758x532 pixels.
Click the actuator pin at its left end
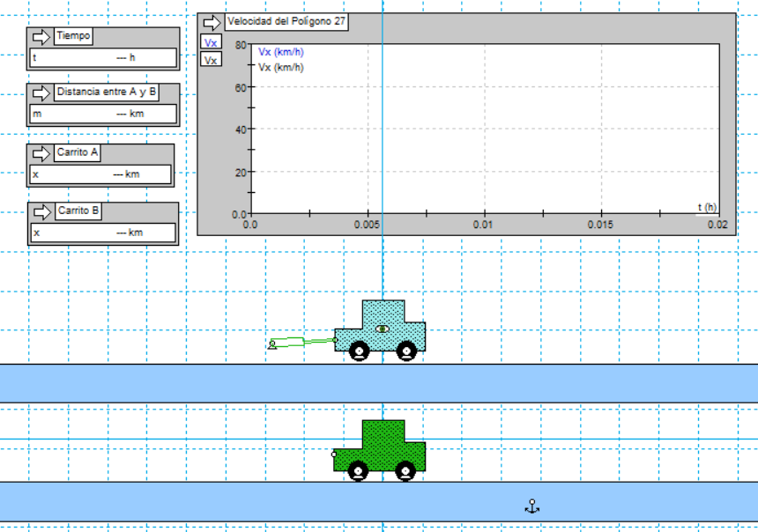272,344
